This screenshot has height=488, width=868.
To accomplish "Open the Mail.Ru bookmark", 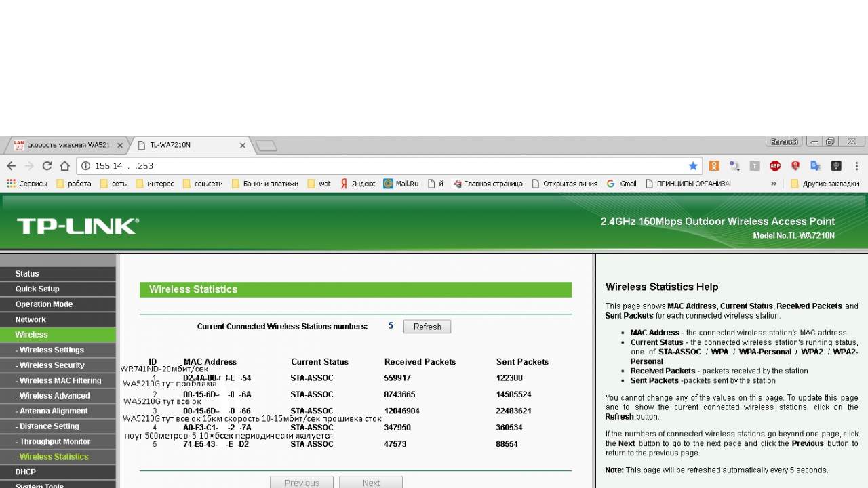I will tap(401, 184).
